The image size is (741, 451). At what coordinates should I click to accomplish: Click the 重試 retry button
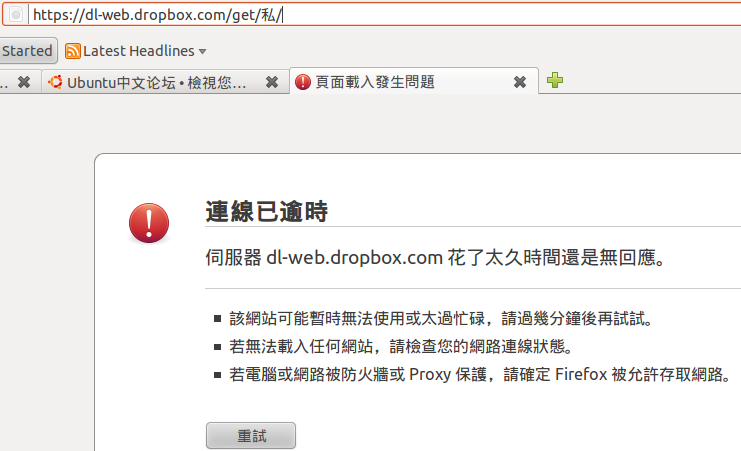pyautogui.click(x=251, y=435)
